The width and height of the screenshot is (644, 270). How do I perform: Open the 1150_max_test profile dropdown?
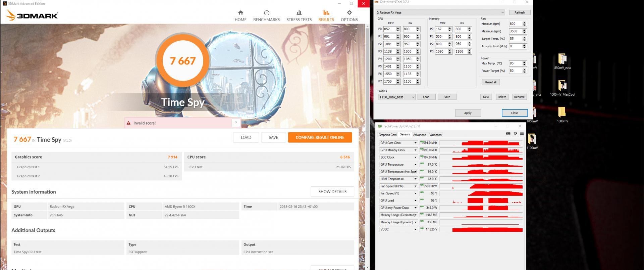(397, 97)
